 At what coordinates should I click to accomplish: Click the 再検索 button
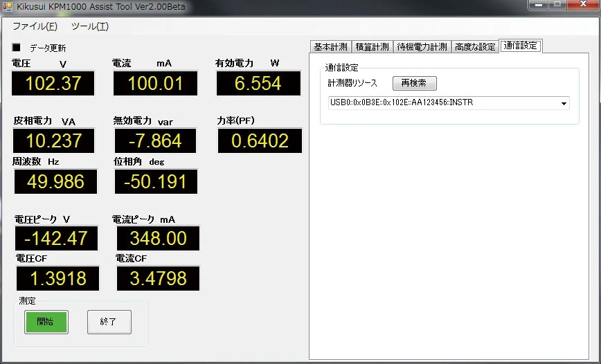click(414, 83)
